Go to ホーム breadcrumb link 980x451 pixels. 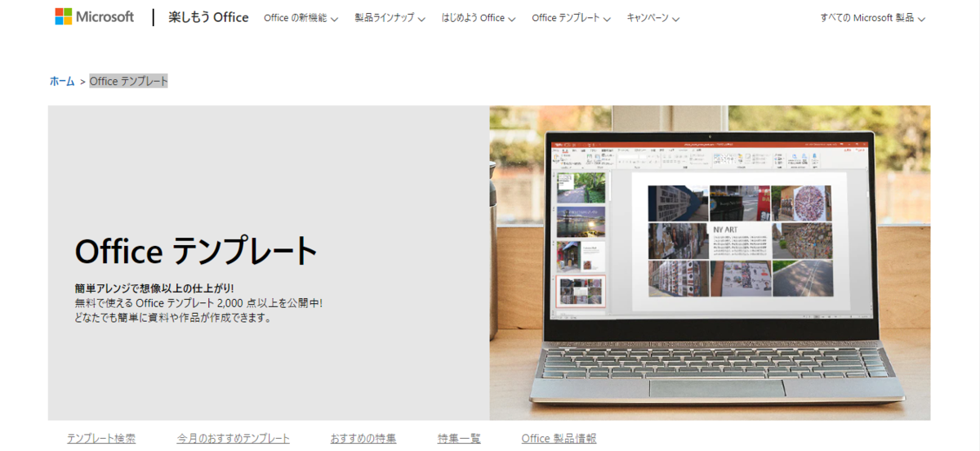[x=62, y=81]
